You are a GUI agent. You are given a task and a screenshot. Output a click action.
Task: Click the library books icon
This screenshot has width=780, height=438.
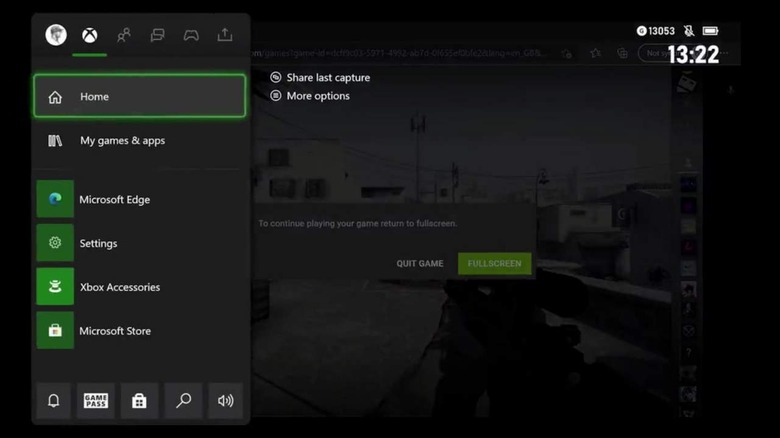(55, 141)
